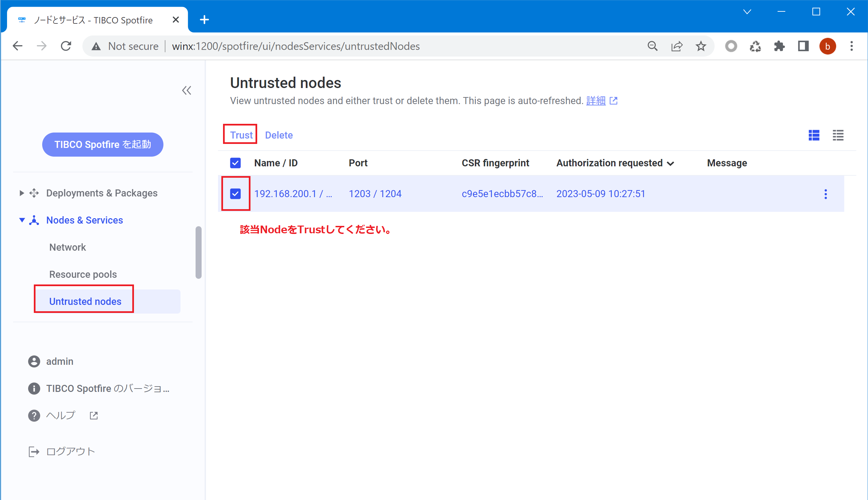Click ログアウト link
The image size is (868, 500).
tap(70, 451)
